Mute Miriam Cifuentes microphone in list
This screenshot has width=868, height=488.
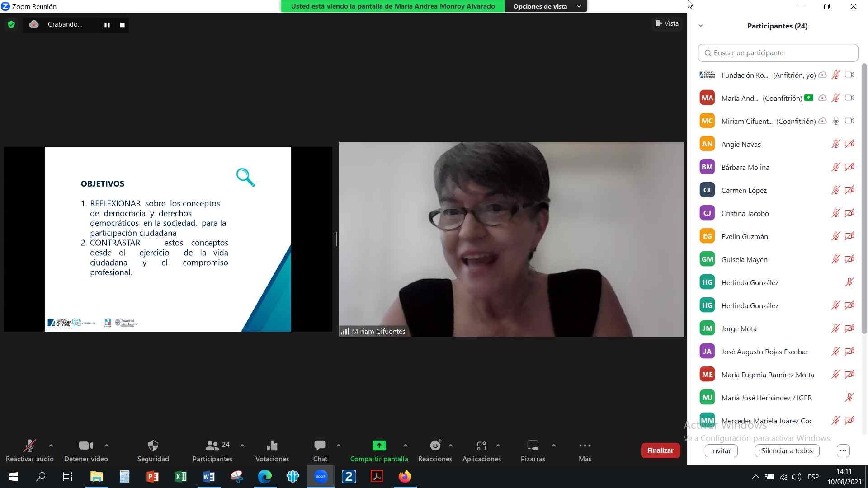pyautogui.click(x=835, y=121)
